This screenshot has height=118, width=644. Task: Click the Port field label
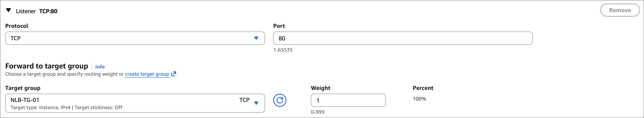[x=279, y=26]
